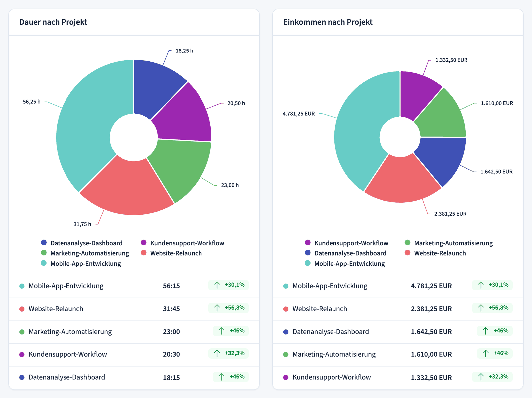Click the 31:45 duration value
Image resolution: width=532 pixels, height=398 pixels.
coord(171,309)
